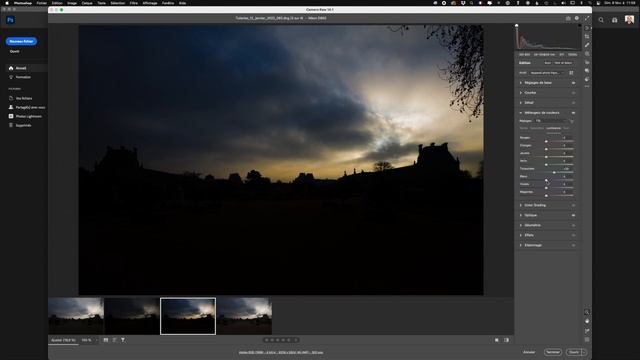Select the Healing brush tool

pos(587,45)
